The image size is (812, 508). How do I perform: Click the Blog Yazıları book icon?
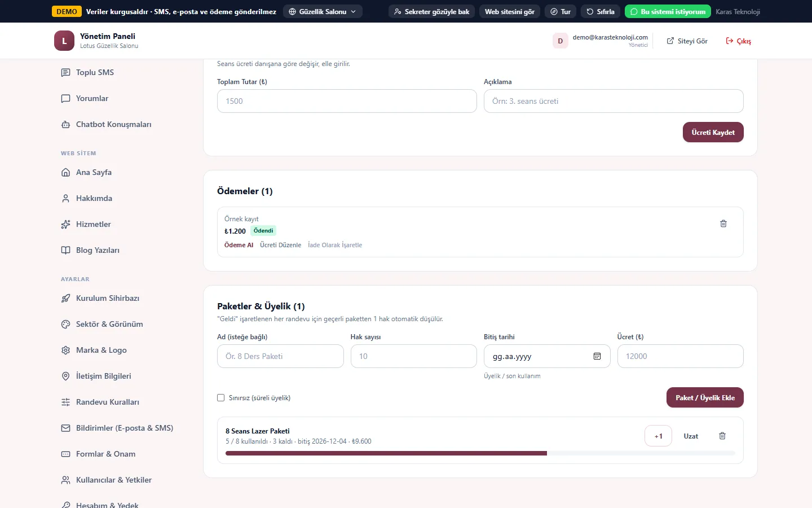(65, 250)
